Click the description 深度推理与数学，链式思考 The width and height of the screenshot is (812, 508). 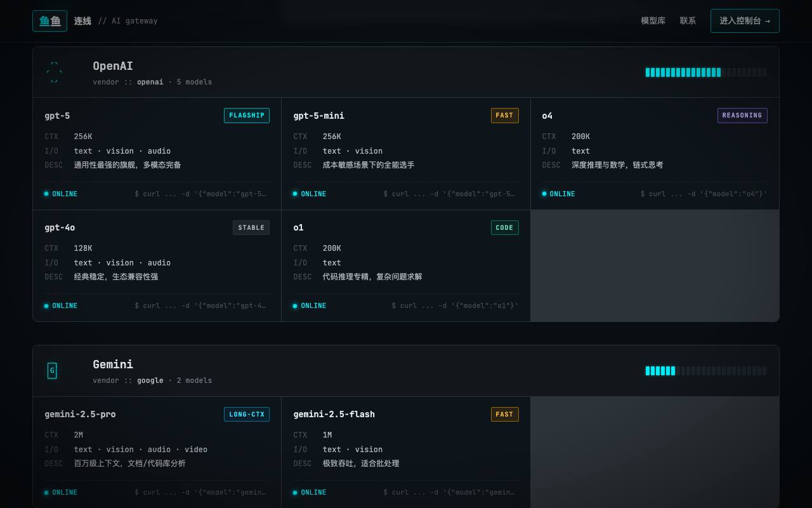(617, 165)
